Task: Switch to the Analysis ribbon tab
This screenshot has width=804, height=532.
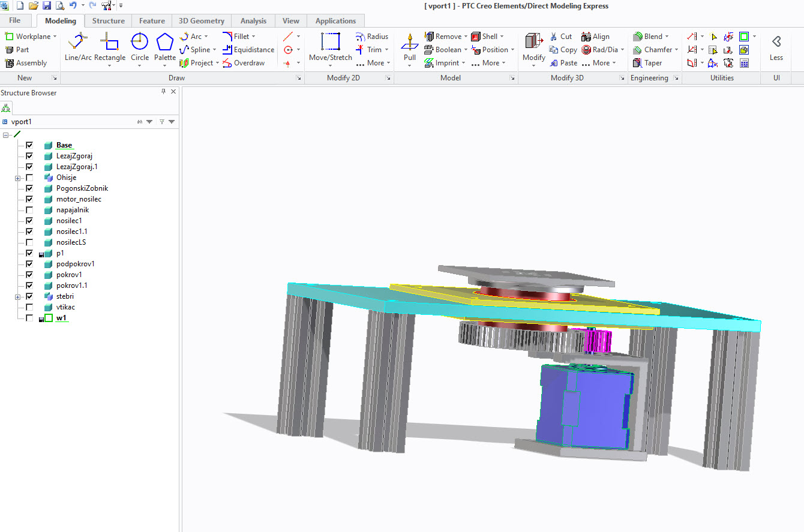Action: (x=253, y=21)
